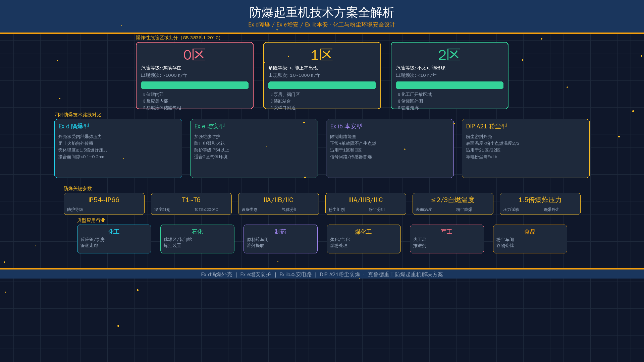
Task: Click 限制电路能量 line
Action: [343, 137]
